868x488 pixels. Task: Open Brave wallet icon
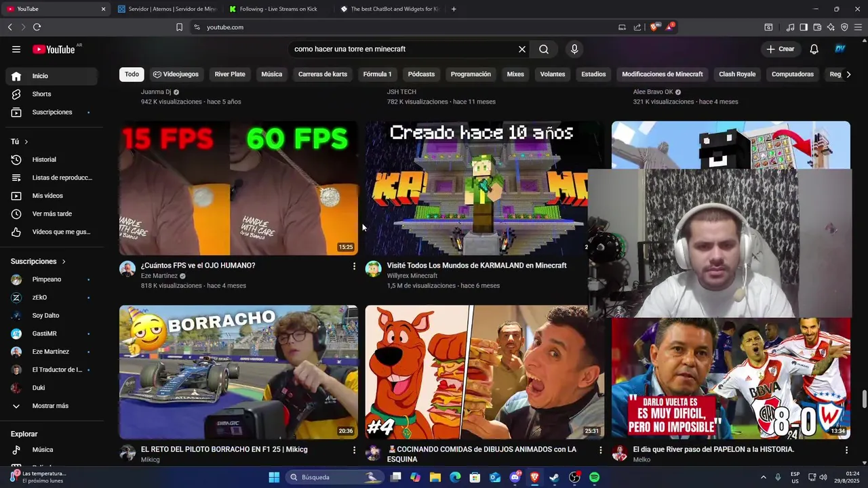pos(817,27)
